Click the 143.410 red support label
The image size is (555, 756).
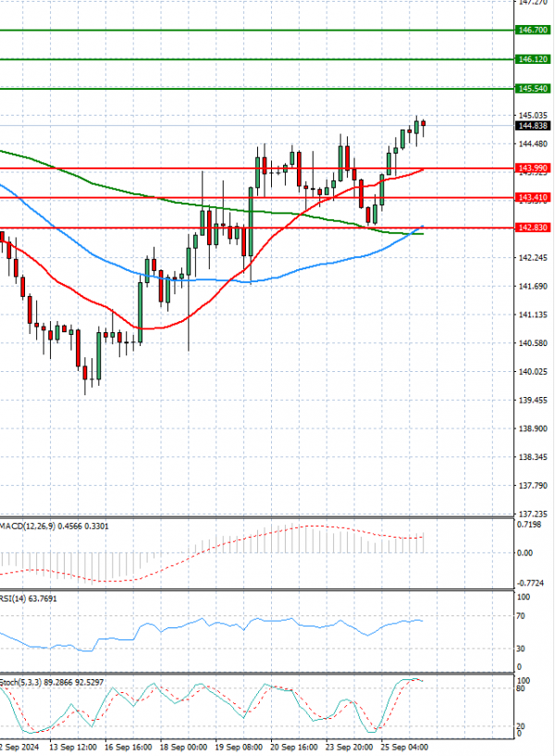coord(533,198)
